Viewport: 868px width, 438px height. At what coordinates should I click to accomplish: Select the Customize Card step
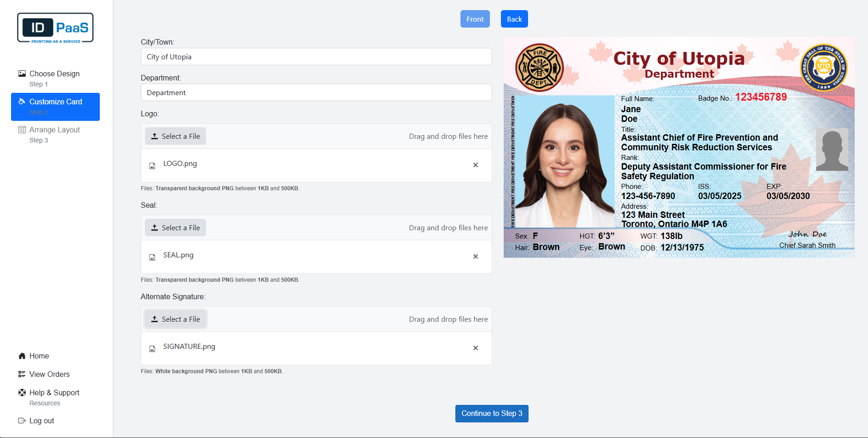coord(55,106)
